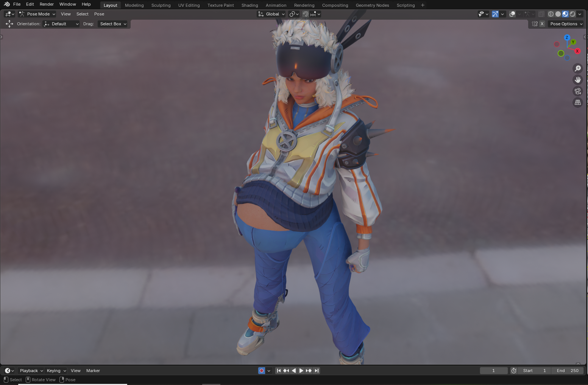Screen dimensions: 588x385
Task: Play the animation in reverse
Action: (294, 371)
